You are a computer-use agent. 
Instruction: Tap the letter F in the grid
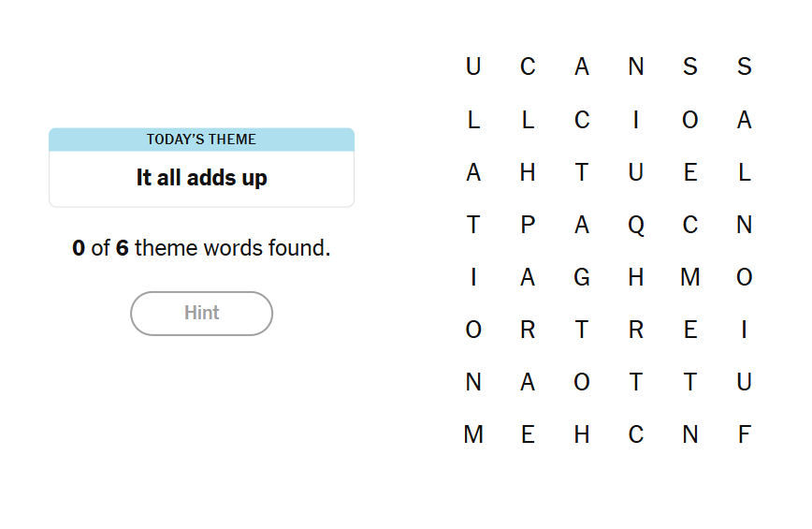click(745, 434)
